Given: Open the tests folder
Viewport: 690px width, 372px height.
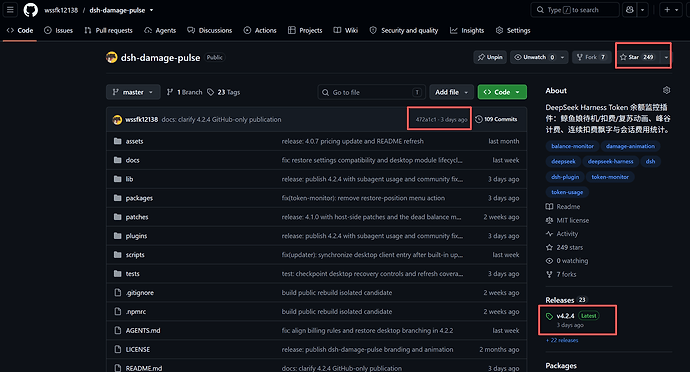Looking at the screenshot, I should coord(132,274).
